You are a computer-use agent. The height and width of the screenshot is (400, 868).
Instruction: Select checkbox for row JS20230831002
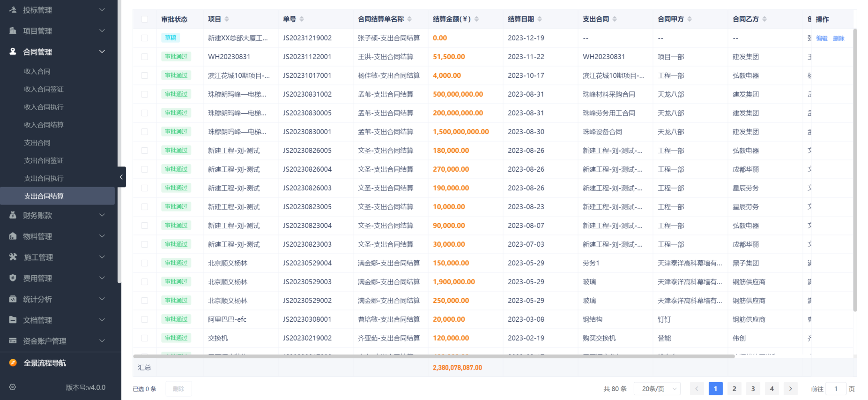coord(144,94)
